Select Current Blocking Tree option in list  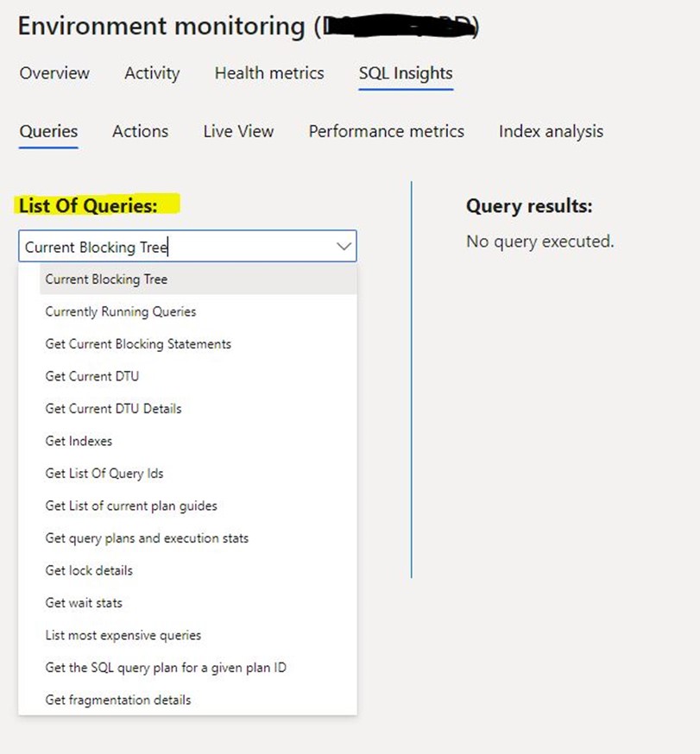click(199, 280)
